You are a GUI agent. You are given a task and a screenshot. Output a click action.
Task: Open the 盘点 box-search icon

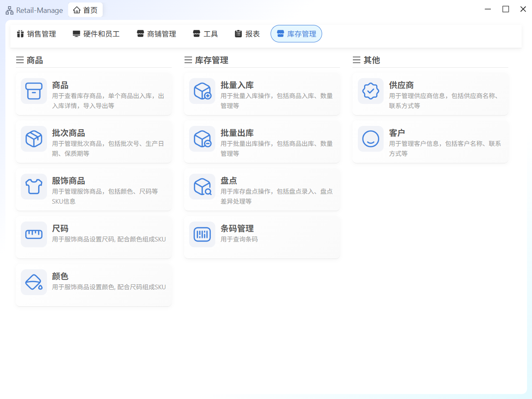[202, 187]
